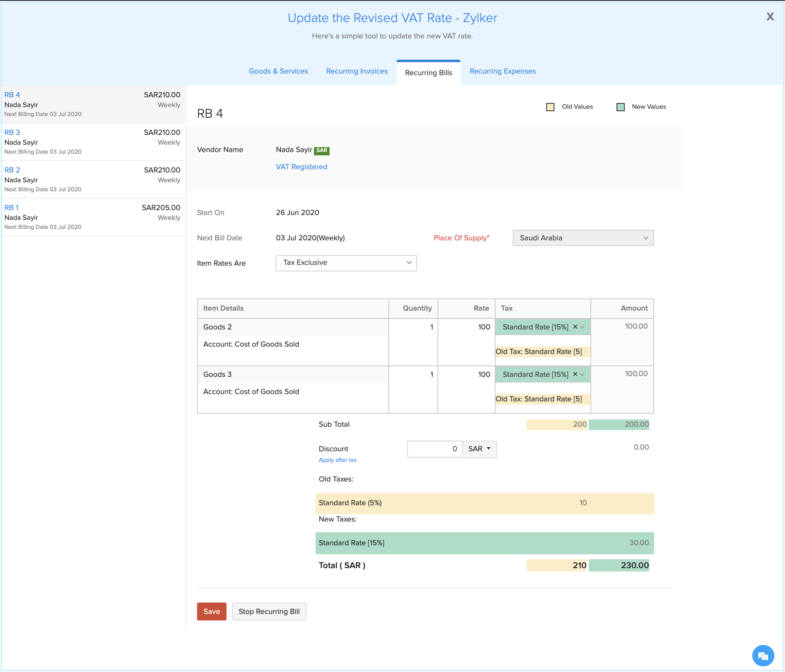785x672 pixels.
Task: Open the chat support bubble icon
Action: 763,655
